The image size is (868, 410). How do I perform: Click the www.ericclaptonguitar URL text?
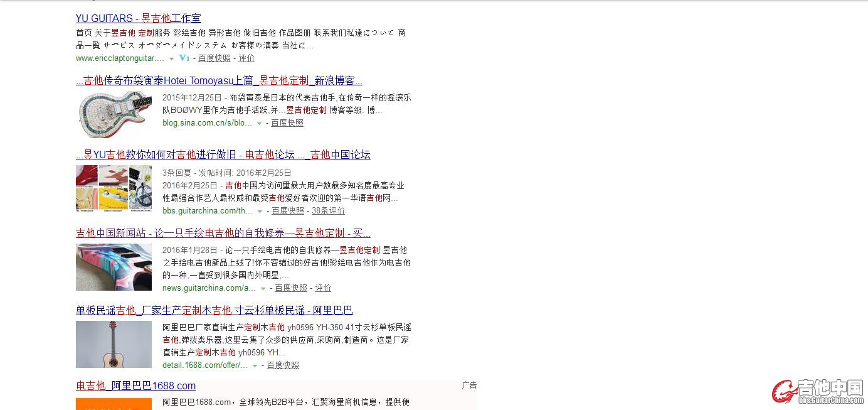(120, 58)
